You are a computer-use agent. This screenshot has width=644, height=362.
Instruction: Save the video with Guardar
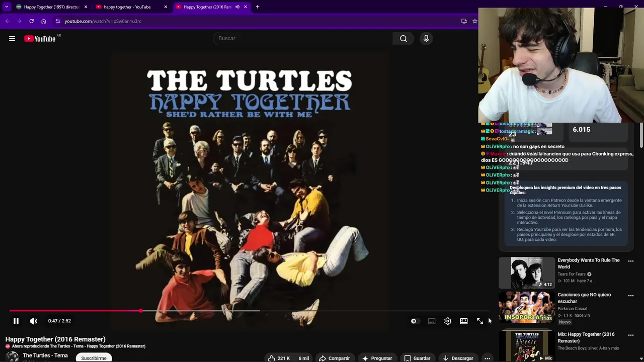417,358
